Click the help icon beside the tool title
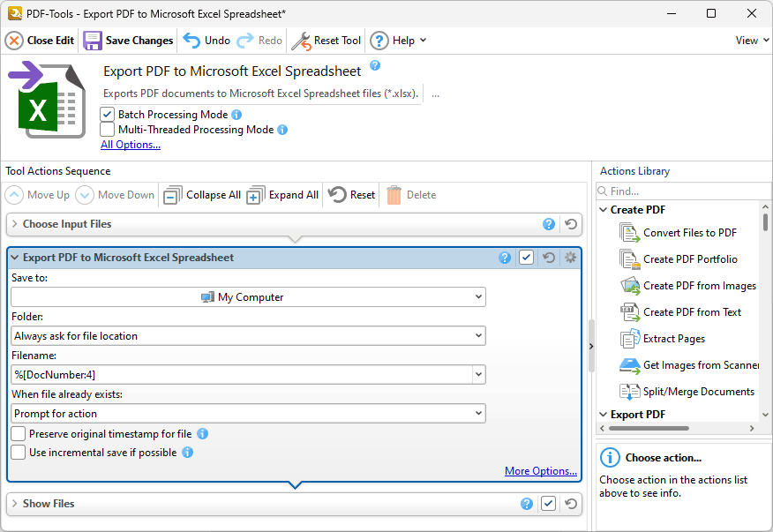The width and height of the screenshot is (773, 532). point(375,65)
